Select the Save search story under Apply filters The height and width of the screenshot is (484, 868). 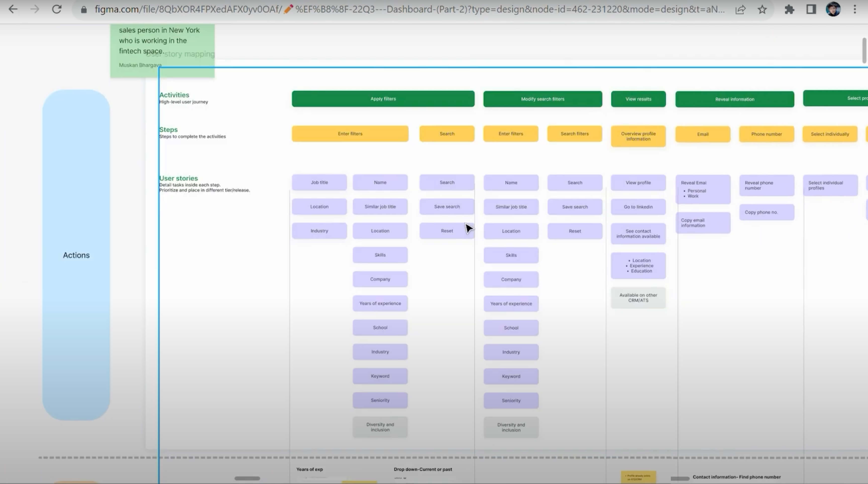point(447,206)
